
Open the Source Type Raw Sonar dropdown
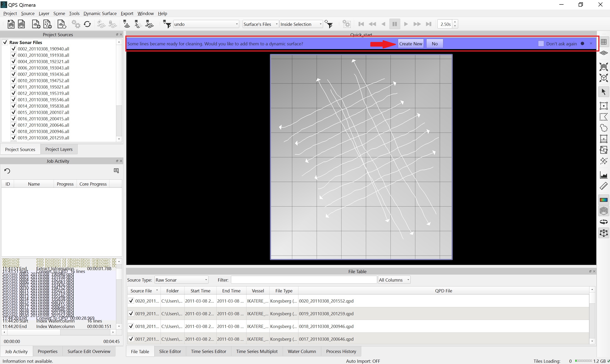pos(181,280)
